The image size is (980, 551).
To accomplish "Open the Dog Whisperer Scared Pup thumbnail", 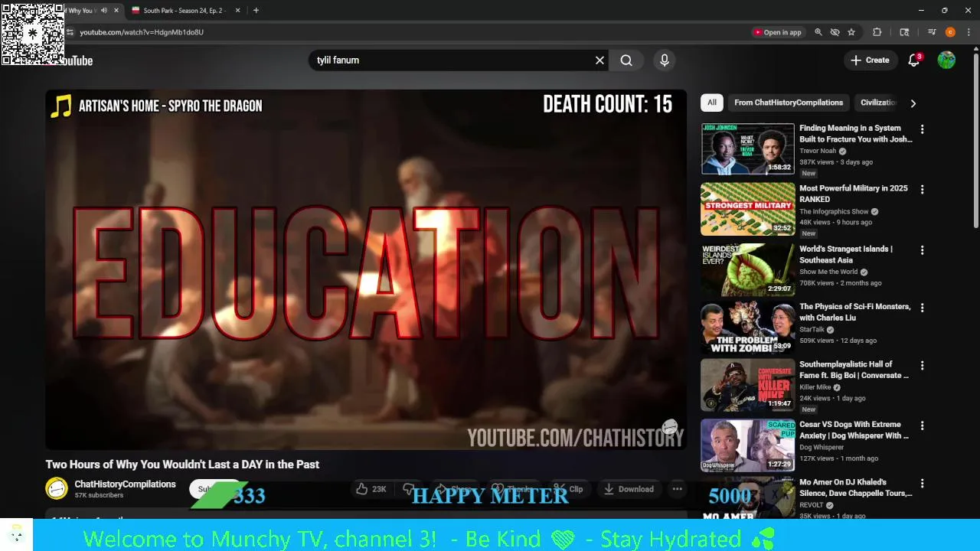I will pos(748,445).
